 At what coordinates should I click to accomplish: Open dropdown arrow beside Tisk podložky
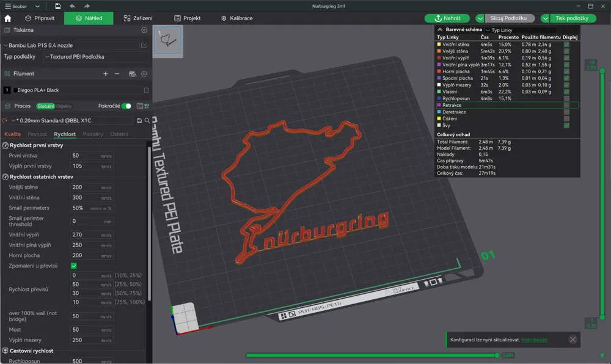coord(546,18)
